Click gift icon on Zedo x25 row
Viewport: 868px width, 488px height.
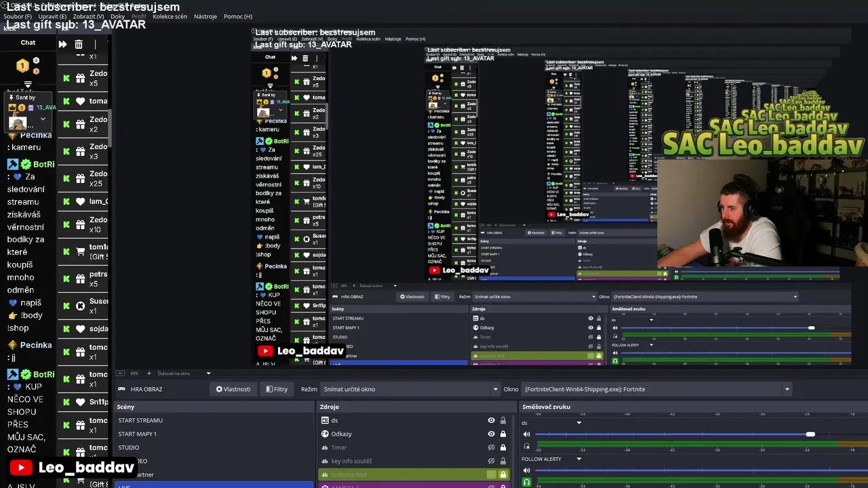click(x=80, y=178)
